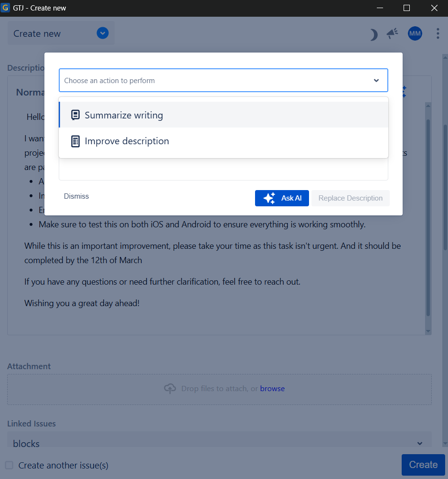Viewport: 448px width, 479px height.
Task: Click the upload cloud icon in Attachment
Action: [170, 389]
